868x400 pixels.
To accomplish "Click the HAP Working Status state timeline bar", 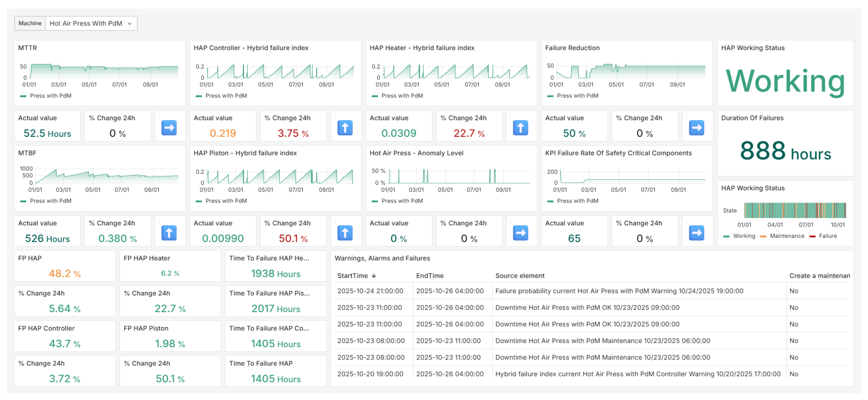I will click(x=795, y=210).
